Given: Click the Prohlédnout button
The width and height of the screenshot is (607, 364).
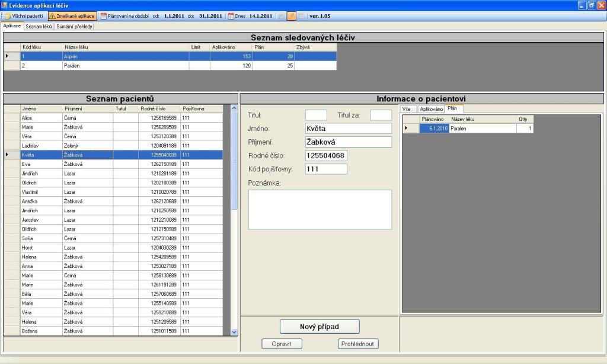Looking at the screenshot, I should tap(357, 343).
